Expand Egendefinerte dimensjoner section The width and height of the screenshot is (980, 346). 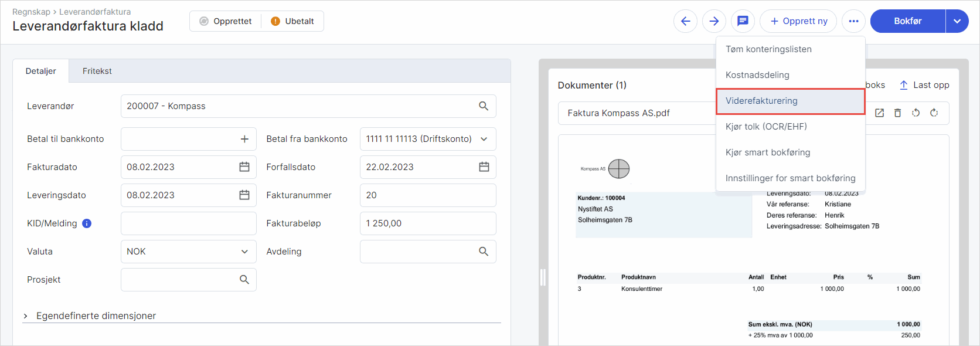click(26, 316)
